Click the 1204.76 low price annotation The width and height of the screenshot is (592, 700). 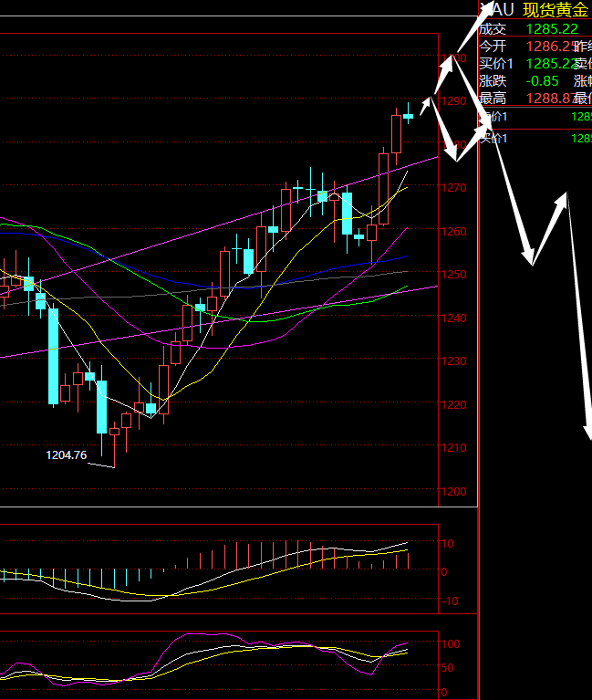tap(66, 454)
